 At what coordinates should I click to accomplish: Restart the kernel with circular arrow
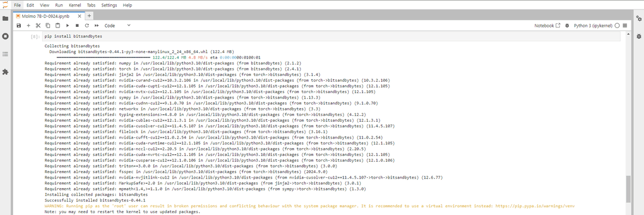point(86,26)
